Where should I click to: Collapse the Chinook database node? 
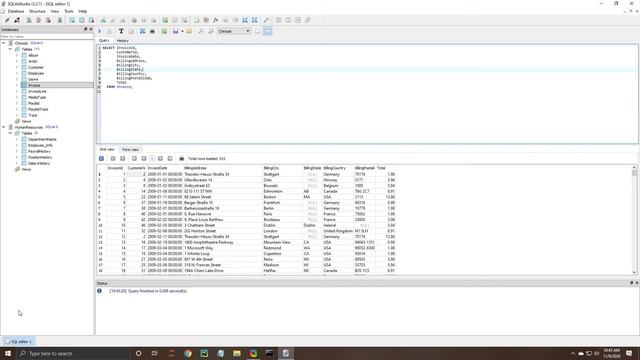[4, 43]
